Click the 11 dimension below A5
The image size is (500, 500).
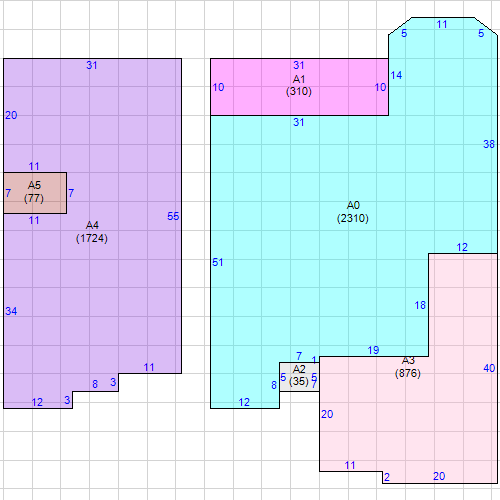[34, 220]
